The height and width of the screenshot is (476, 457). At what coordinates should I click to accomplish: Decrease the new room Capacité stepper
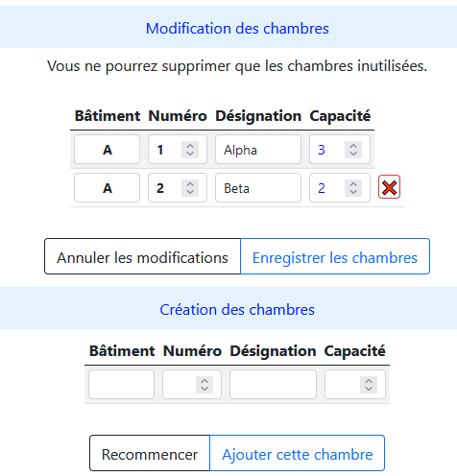coord(369,389)
